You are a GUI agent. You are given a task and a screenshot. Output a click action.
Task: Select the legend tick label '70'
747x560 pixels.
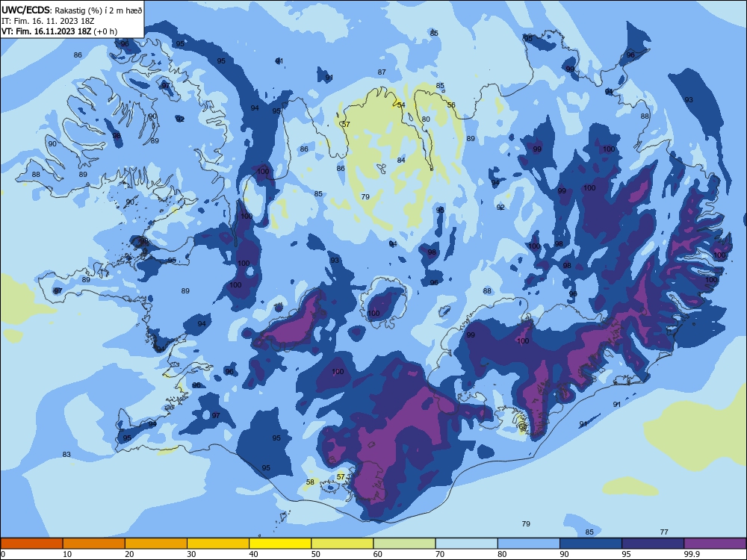pyautogui.click(x=440, y=554)
